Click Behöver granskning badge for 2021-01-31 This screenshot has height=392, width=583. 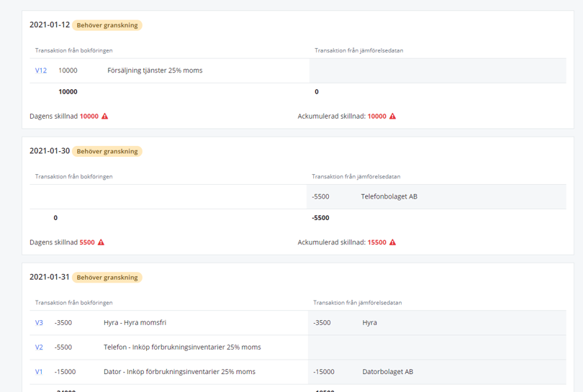[x=107, y=278]
